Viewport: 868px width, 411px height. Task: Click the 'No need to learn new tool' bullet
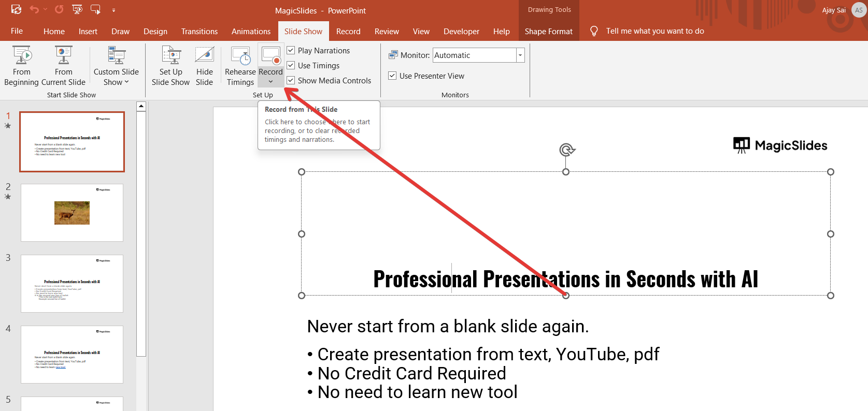click(x=418, y=392)
